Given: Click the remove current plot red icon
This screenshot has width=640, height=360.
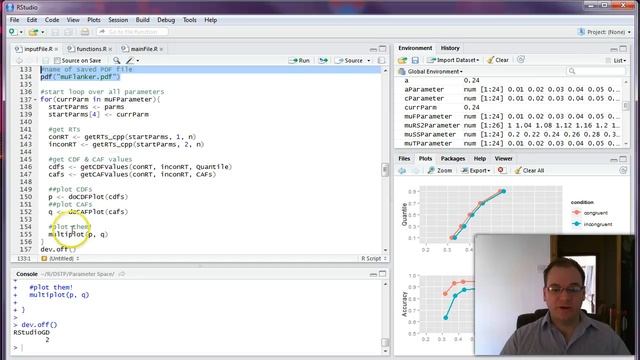Looking at the screenshot, I should coord(501,170).
